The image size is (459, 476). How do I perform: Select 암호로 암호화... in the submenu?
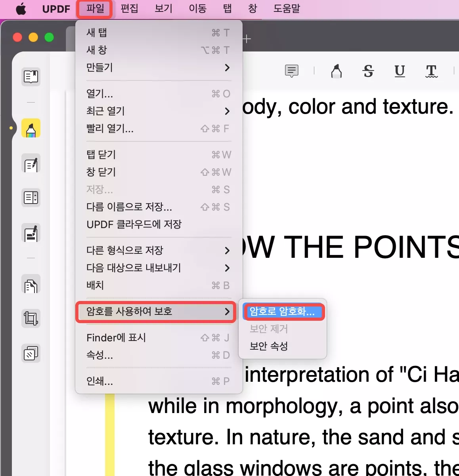click(x=284, y=312)
